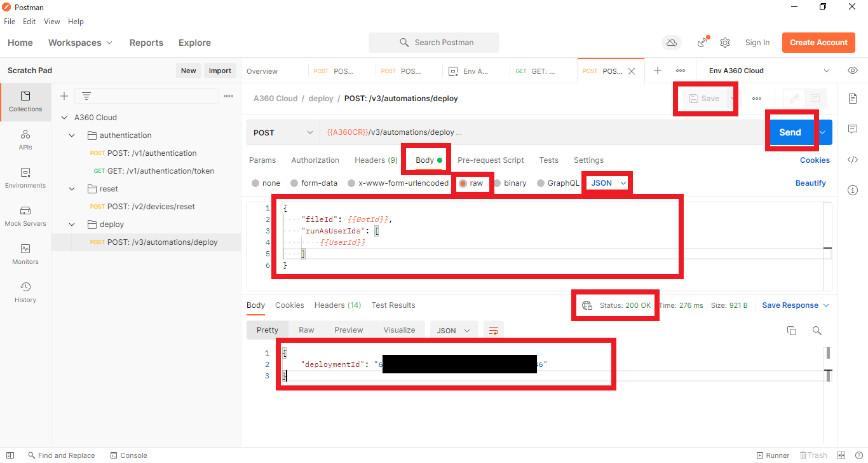The image size is (868, 463).
Task: Open the Send button dropdown arrow
Action: click(824, 132)
